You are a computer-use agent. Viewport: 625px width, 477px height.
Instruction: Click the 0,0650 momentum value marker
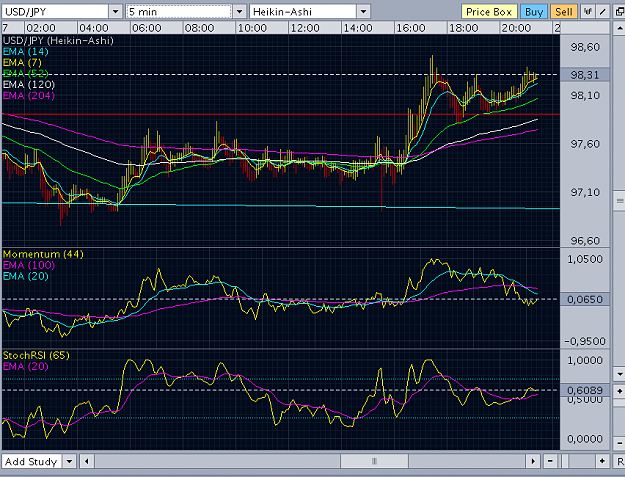pyautogui.click(x=585, y=299)
